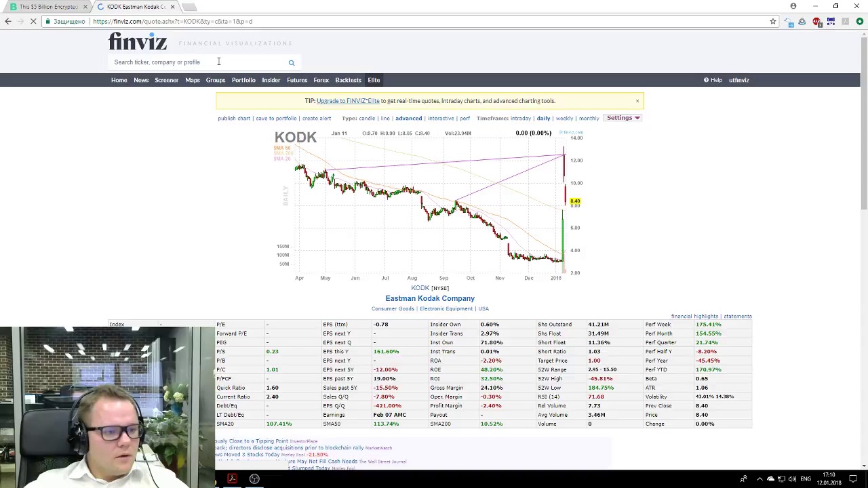Click the gray PDF extension icon
The image size is (868, 488).
click(845, 22)
